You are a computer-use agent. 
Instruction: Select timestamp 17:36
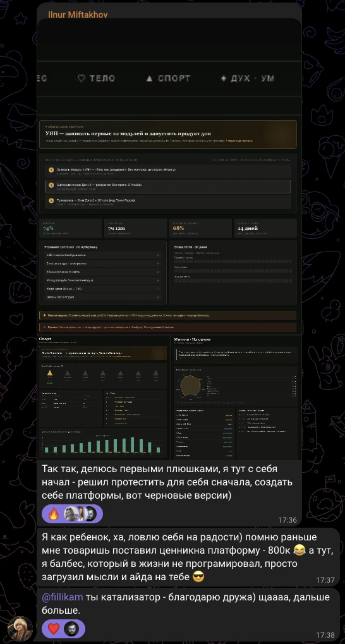click(287, 520)
